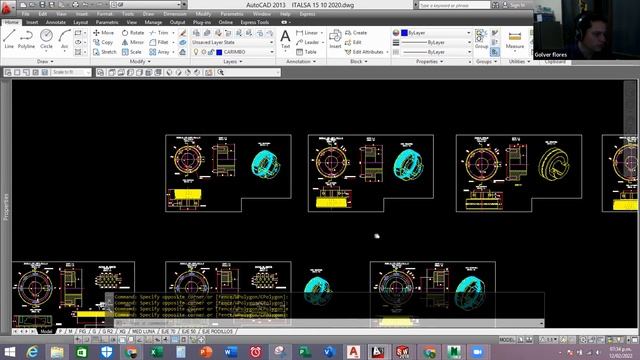Click Create in the Block panel
Image resolution: width=640 pixels, height=360 pixels.
coord(356,33)
